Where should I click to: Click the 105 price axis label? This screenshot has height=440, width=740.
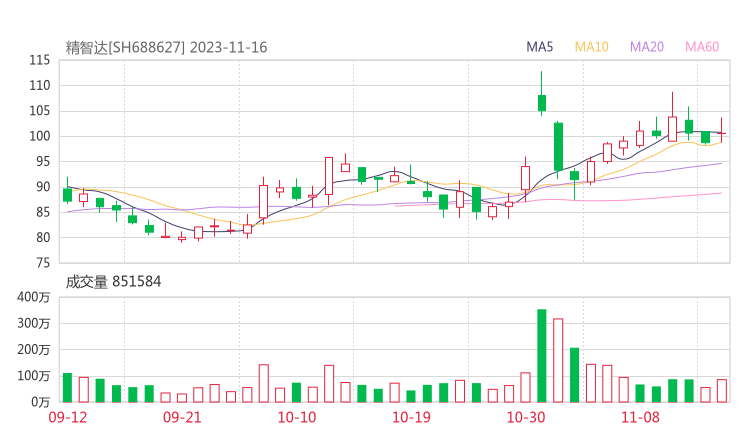(x=40, y=111)
